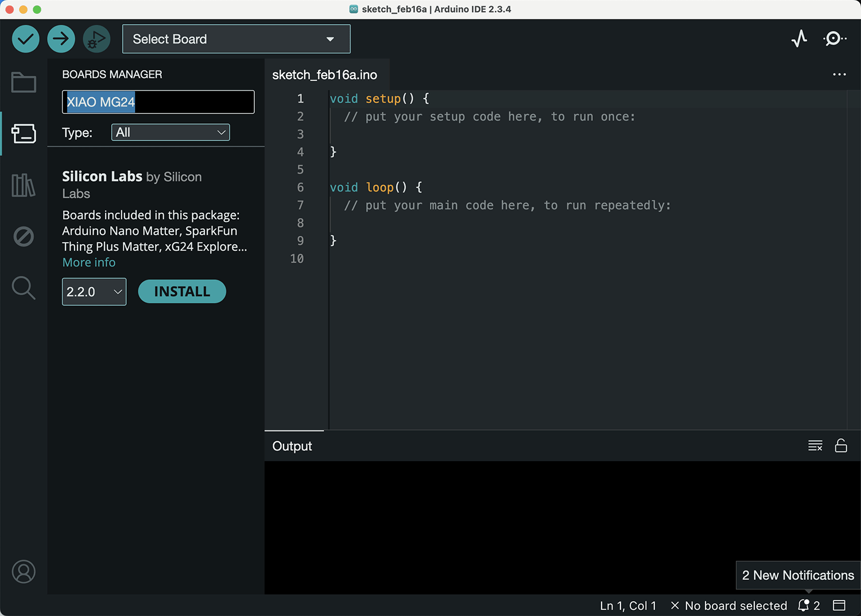Open the Select Board dropdown
Viewport: 861px width, 616px height.
(x=236, y=39)
